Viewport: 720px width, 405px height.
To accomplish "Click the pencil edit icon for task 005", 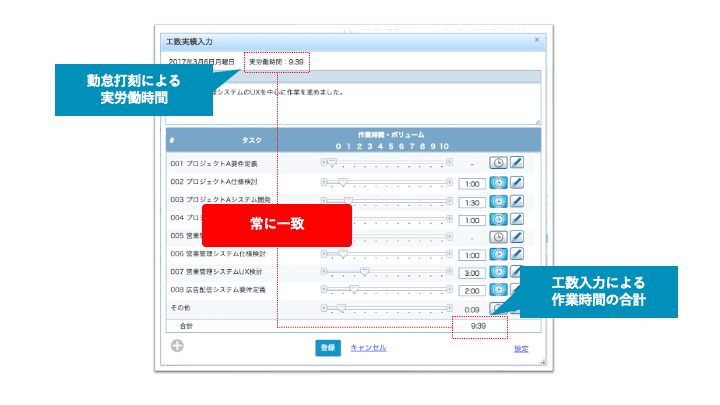I will (517, 236).
